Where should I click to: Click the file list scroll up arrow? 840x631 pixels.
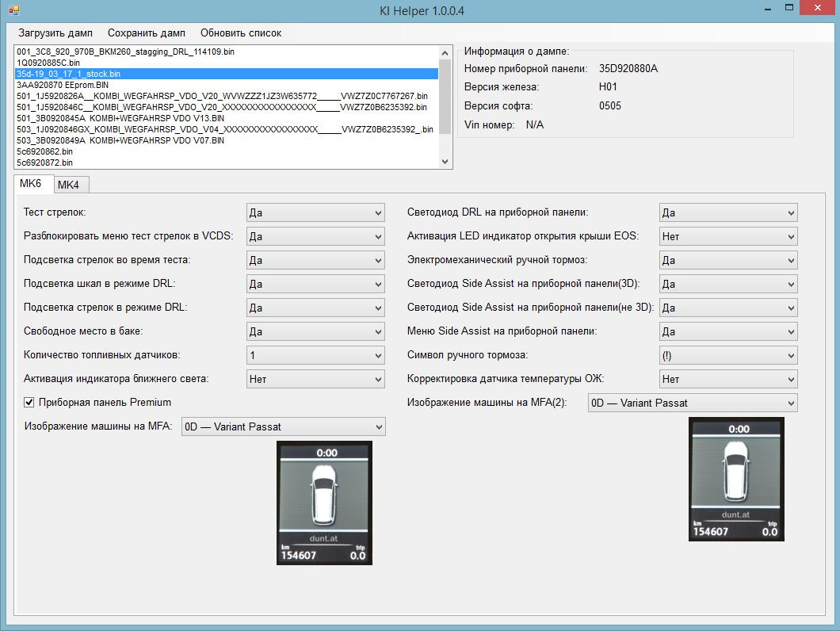pyautogui.click(x=445, y=52)
